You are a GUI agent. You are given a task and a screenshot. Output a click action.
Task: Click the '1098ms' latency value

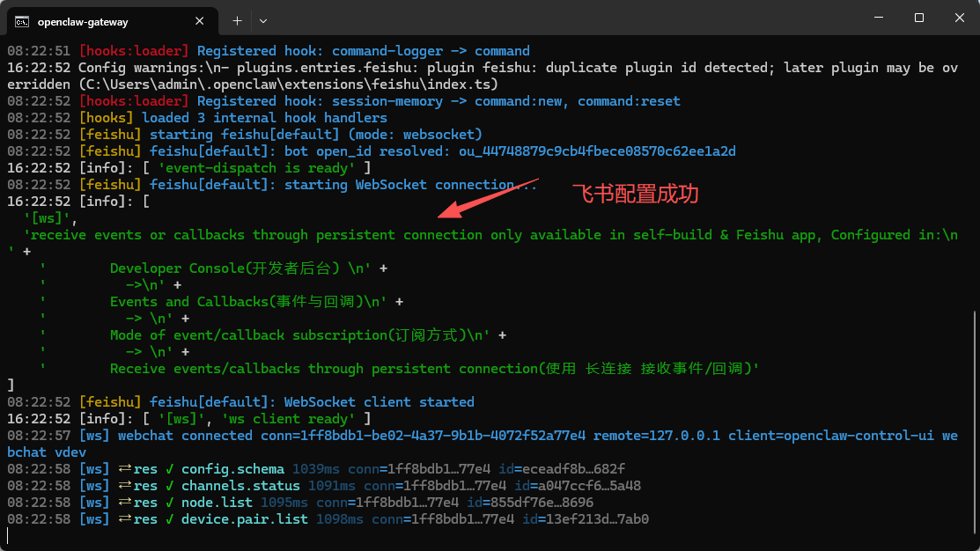pos(339,520)
